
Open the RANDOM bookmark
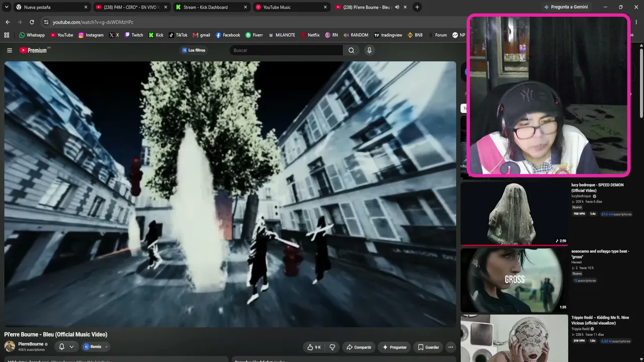(x=356, y=35)
